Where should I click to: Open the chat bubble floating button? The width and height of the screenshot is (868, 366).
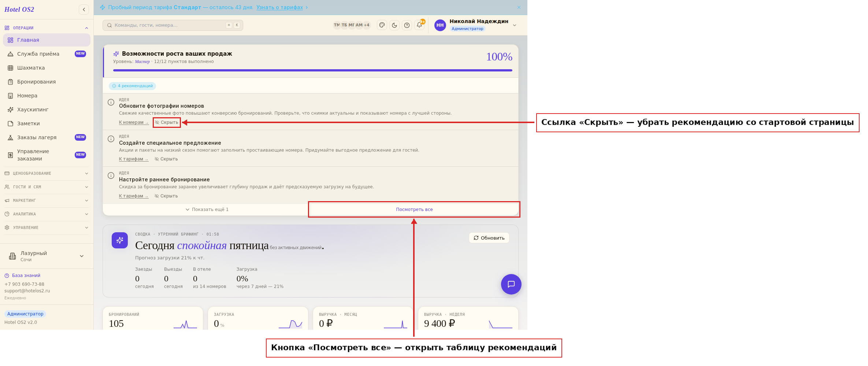[x=511, y=284]
